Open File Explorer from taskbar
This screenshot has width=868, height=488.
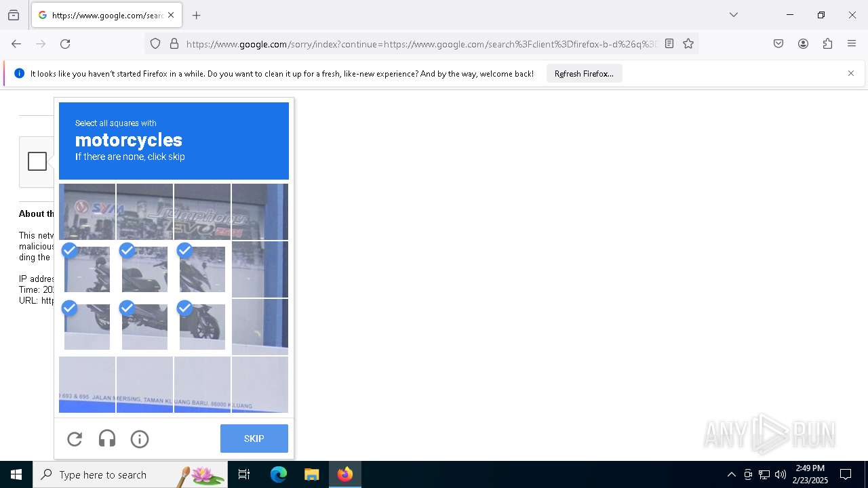[x=311, y=474]
